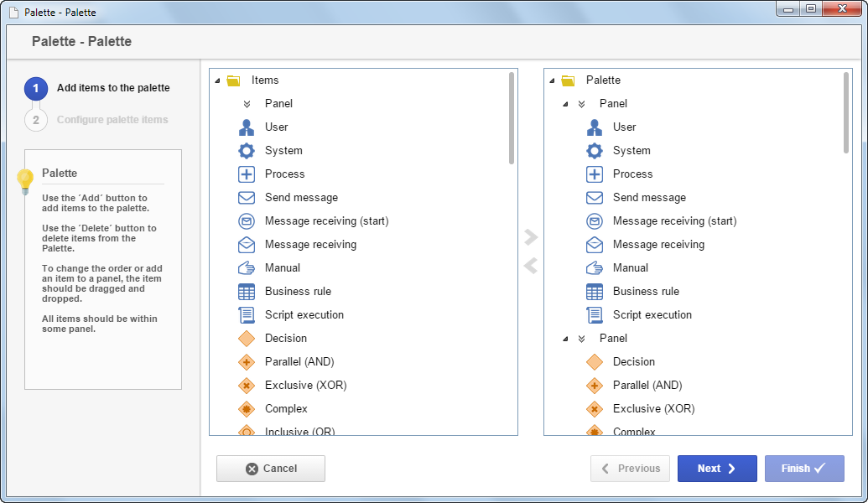The width and height of the screenshot is (868, 503).
Task: Select 'Complex' text in Items list
Action: (x=286, y=409)
